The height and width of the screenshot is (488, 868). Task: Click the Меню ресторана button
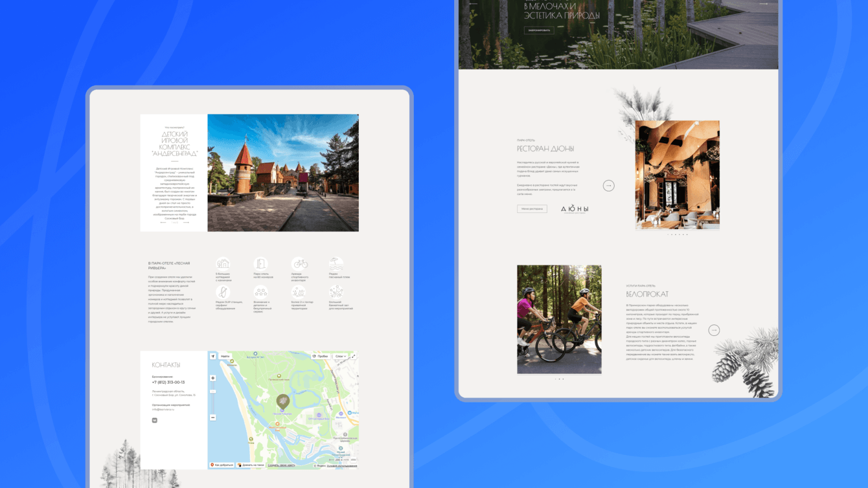coord(532,209)
